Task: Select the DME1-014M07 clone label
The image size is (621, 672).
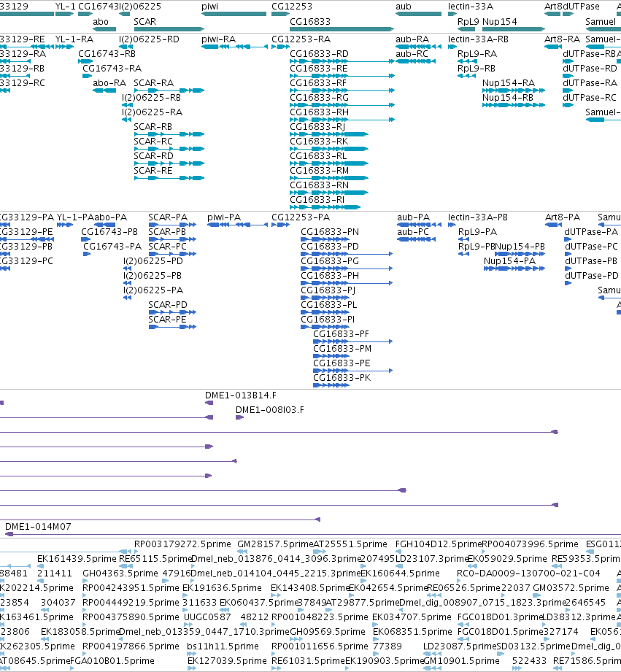Action: 38,527
